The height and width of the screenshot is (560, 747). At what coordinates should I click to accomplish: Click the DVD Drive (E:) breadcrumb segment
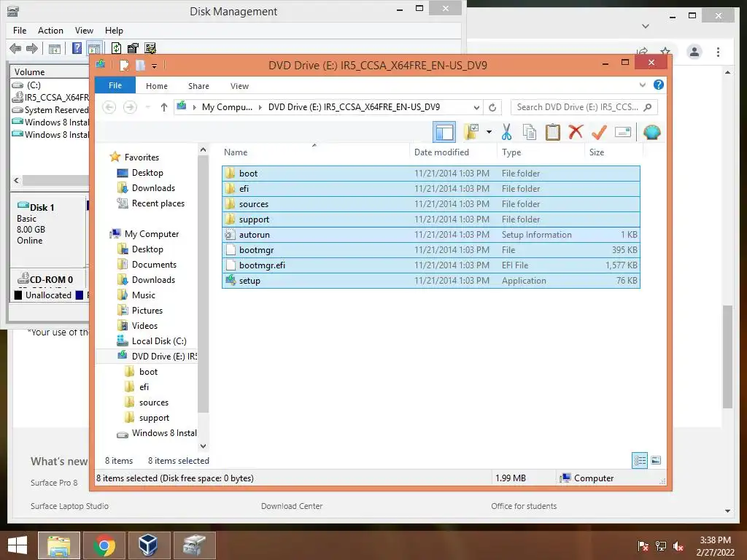pyautogui.click(x=354, y=107)
